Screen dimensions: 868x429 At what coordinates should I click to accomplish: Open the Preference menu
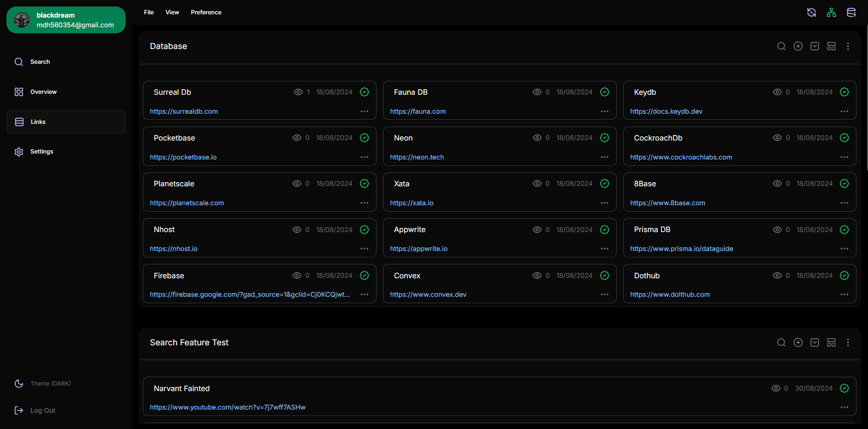coord(206,12)
